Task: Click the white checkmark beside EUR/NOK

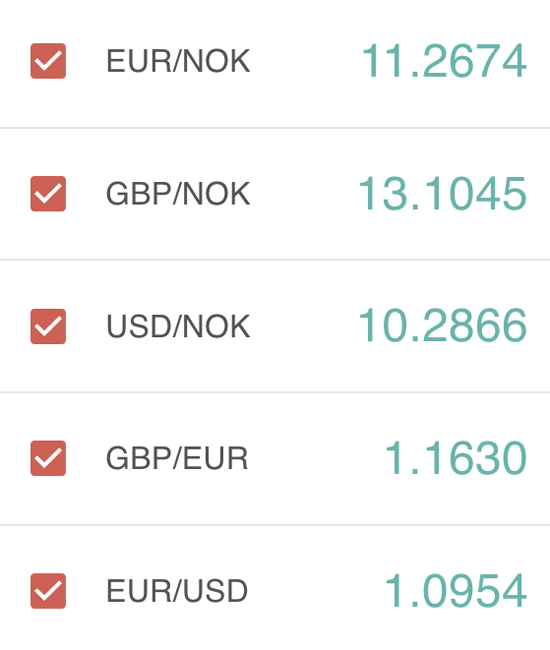Action: (48, 61)
